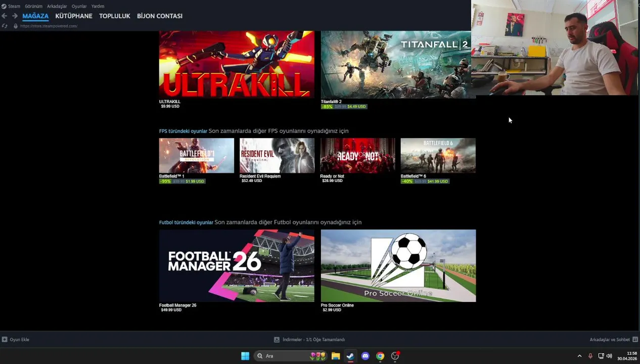The height and width of the screenshot is (364, 640).
Task: Open the Görünüm menu
Action: coord(33,6)
